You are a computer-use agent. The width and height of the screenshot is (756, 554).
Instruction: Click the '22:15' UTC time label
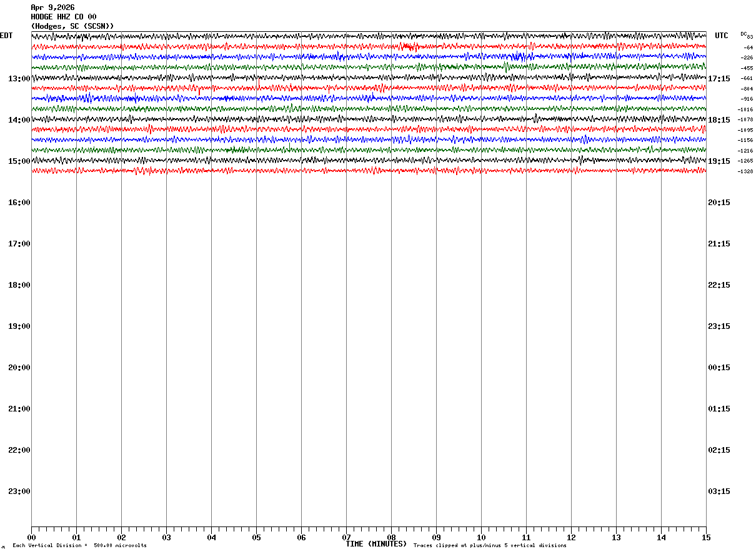point(719,285)
